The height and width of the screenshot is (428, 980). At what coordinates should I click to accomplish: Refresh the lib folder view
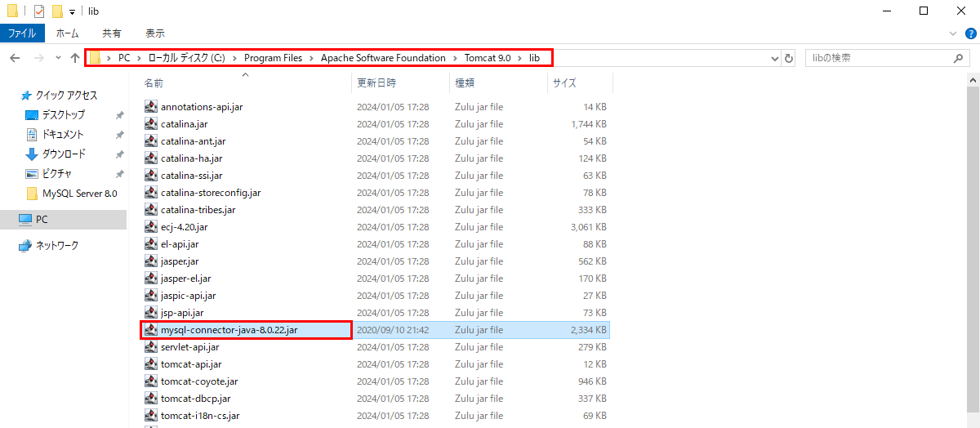click(x=789, y=58)
